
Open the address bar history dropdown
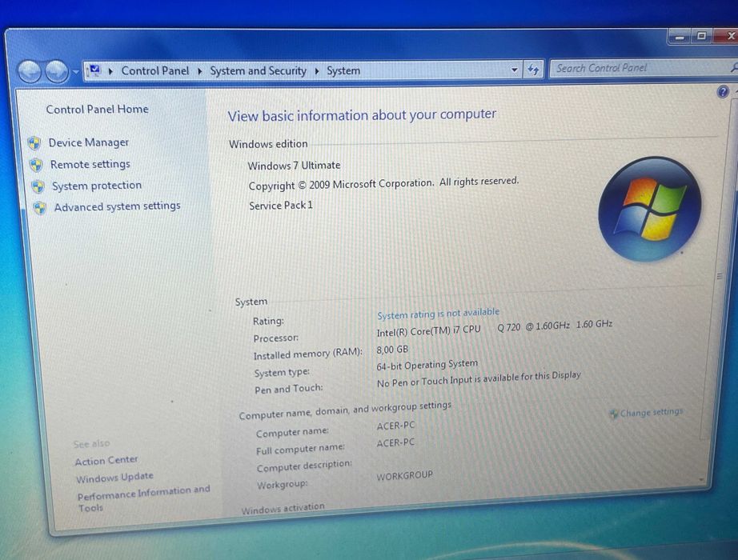pos(515,70)
